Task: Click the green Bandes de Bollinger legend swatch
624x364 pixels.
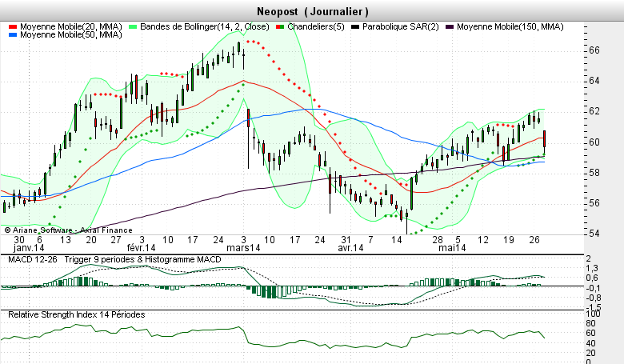Action: pos(133,27)
